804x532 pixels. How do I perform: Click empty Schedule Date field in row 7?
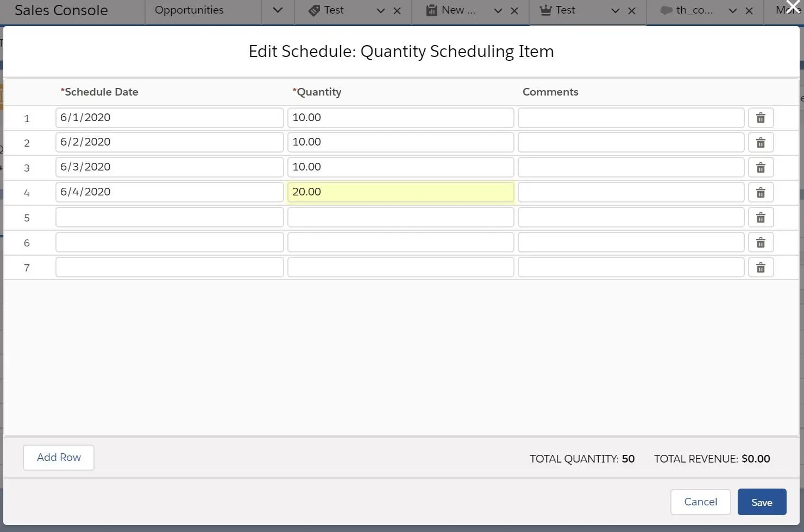pyautogui.click(x=169, y=267)
